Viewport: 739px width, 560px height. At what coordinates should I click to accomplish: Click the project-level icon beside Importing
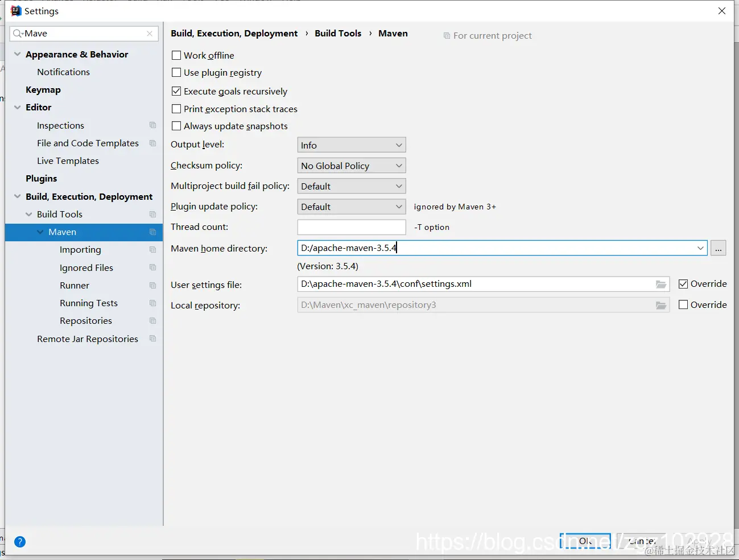[x=152, y=249]
